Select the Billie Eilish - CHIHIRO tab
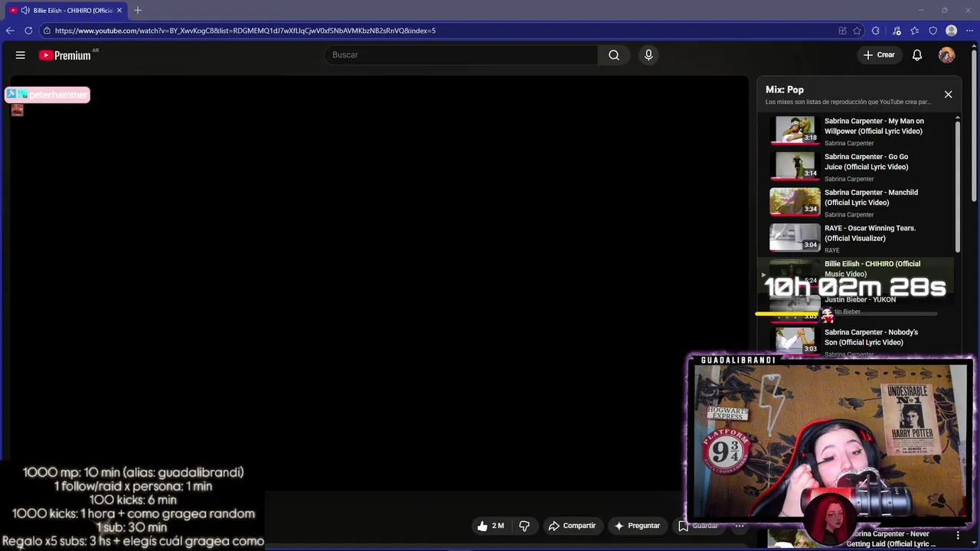The width and height of the screenshot is (980, 551). point(66,10)
